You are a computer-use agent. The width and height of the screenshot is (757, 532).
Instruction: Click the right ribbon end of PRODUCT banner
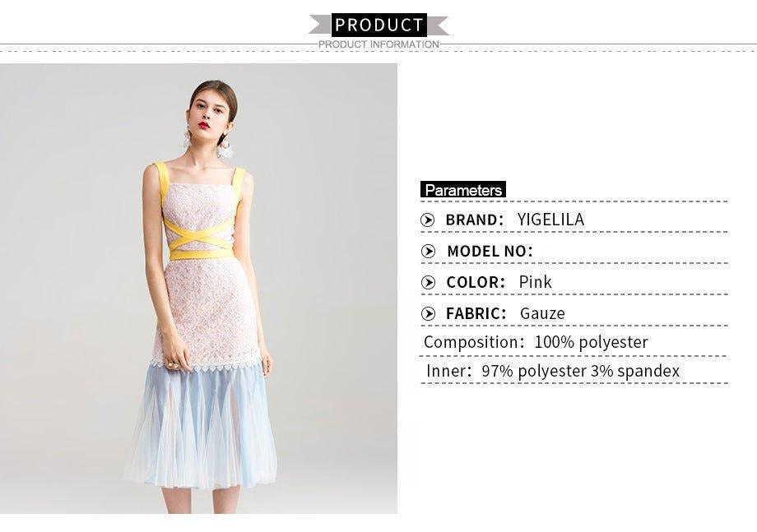438,25
